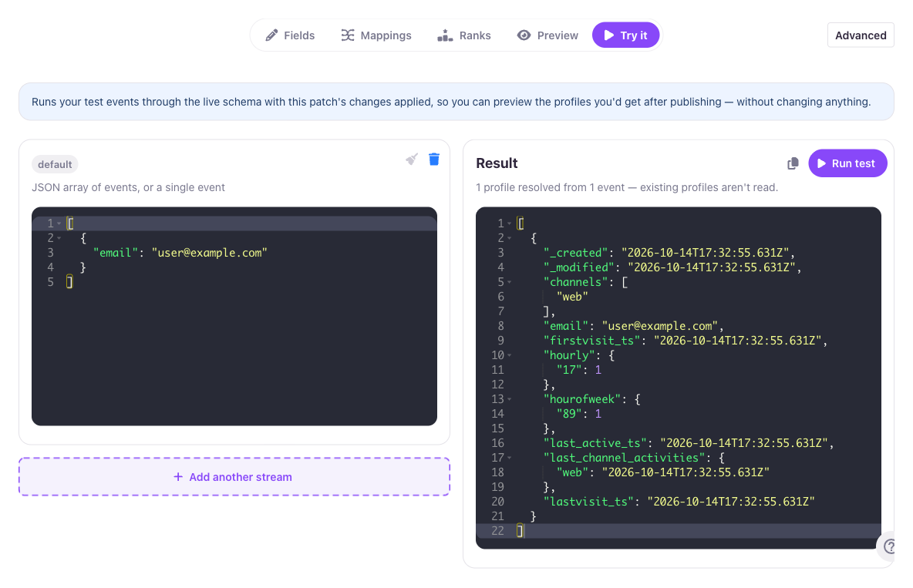Add another stream

(x=234, y=477)
